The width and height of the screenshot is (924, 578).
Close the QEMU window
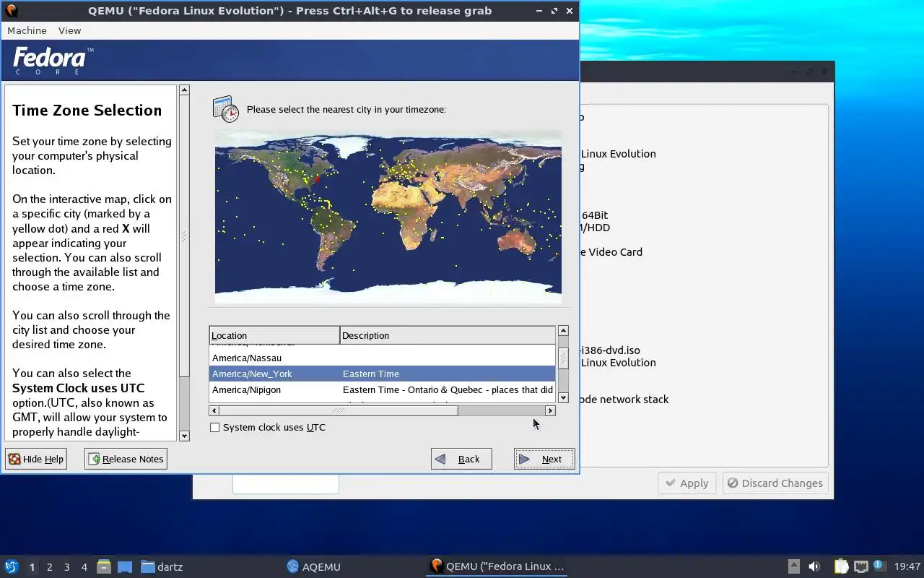(570, 11)
